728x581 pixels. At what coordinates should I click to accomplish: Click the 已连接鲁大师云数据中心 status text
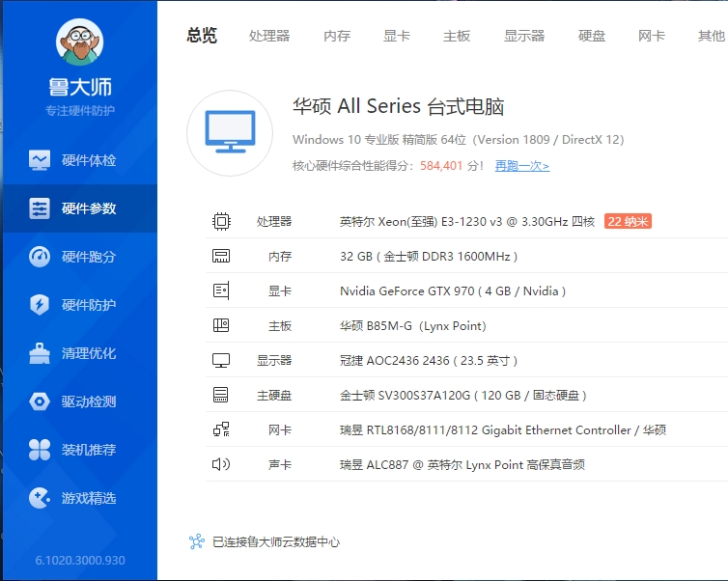pyautogui.click(x=276, y=541)
